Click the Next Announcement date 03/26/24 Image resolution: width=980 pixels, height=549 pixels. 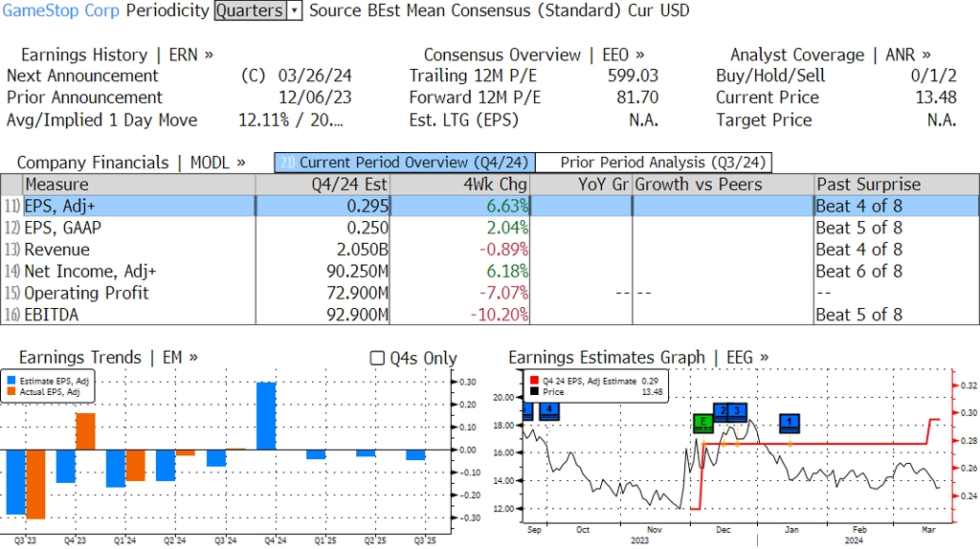(315, 76)
